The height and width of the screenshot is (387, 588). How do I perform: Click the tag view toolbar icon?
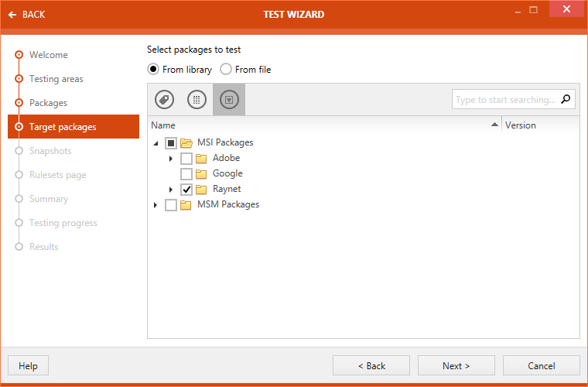point(164,100)
